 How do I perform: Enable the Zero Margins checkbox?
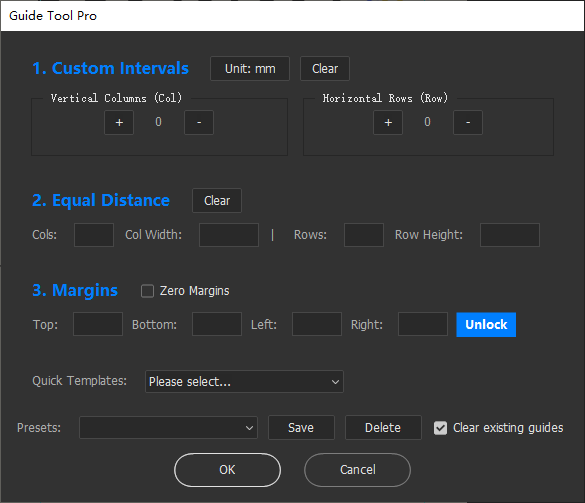coord(147,291)
